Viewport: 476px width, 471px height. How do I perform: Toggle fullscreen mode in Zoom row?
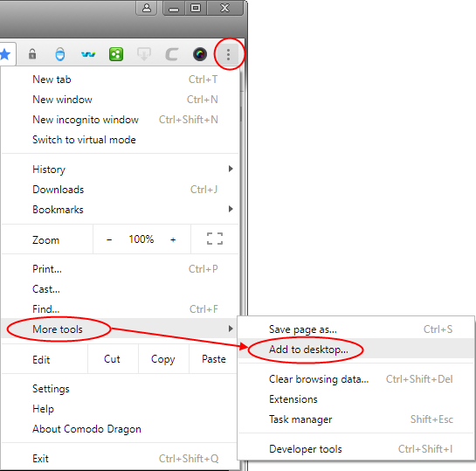[x=215, y=239]
